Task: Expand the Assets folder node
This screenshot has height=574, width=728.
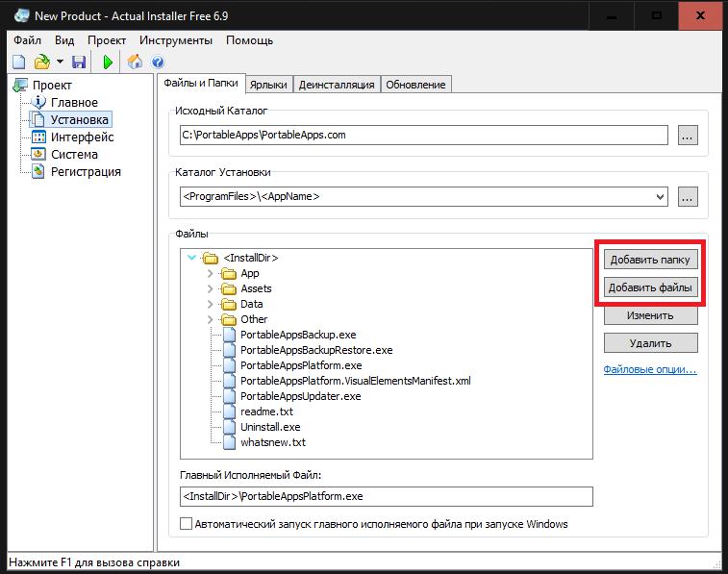Action: click(x=210, y=288)
